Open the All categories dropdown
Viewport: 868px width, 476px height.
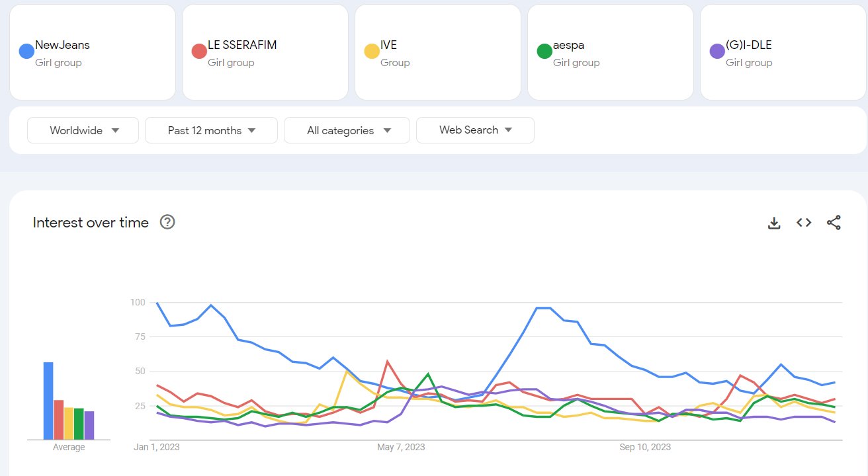[347, 130]
